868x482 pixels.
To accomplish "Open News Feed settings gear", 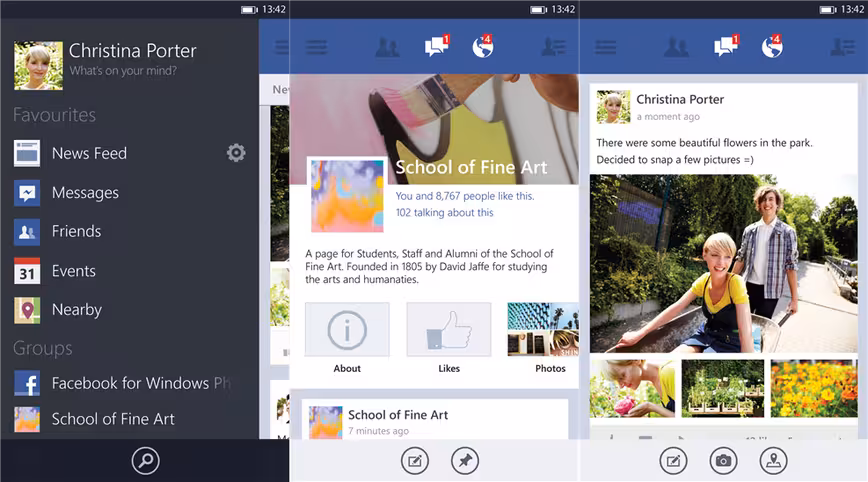I will point(236,153).
